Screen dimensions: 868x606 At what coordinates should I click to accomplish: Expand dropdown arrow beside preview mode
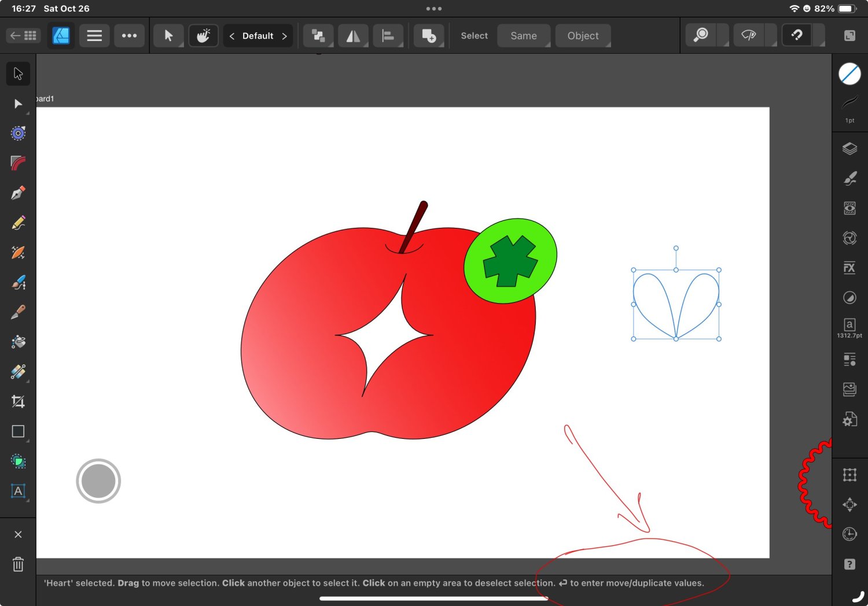771,36
